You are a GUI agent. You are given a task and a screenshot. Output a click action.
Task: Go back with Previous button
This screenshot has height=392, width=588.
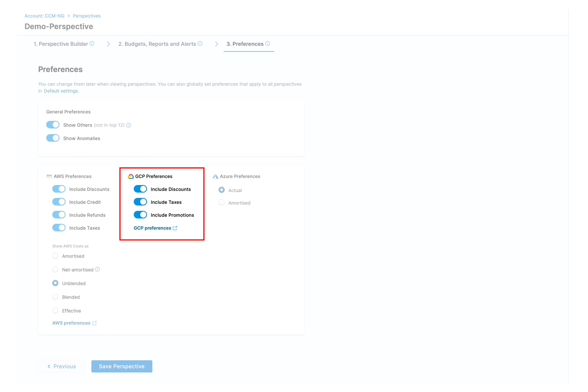point(61,366)
